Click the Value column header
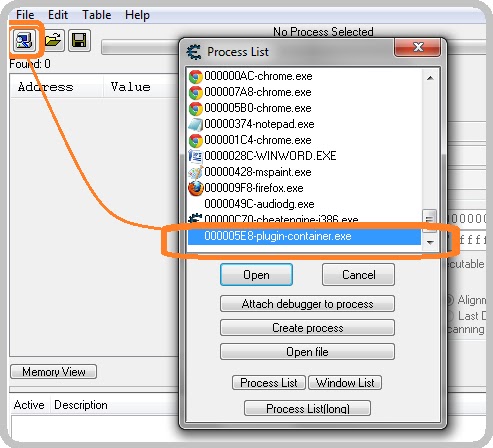 pos(141,87)
